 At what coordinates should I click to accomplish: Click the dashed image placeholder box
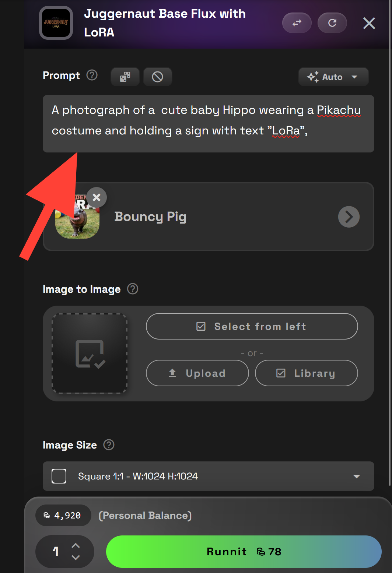(90, 354)
